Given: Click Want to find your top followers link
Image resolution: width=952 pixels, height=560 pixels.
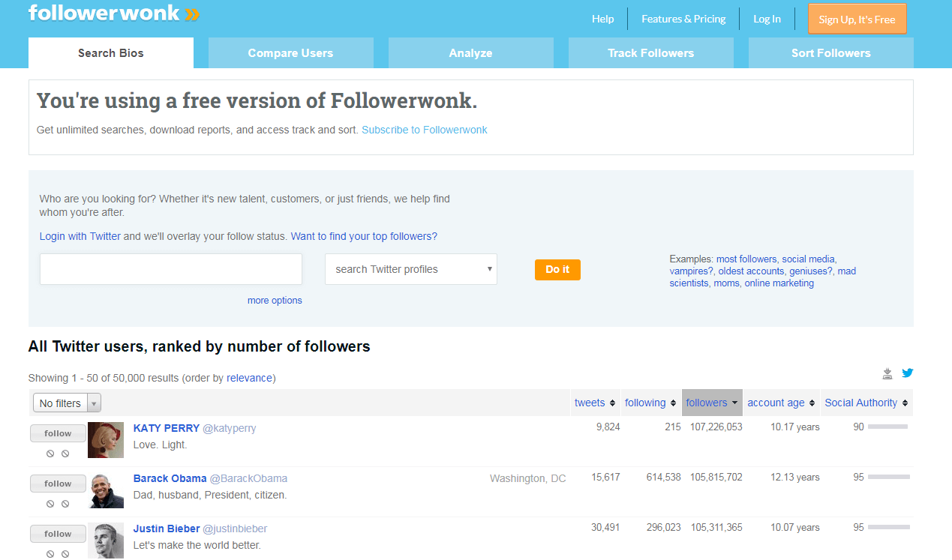Looking at the screenshot, I should tap(364, 236).
